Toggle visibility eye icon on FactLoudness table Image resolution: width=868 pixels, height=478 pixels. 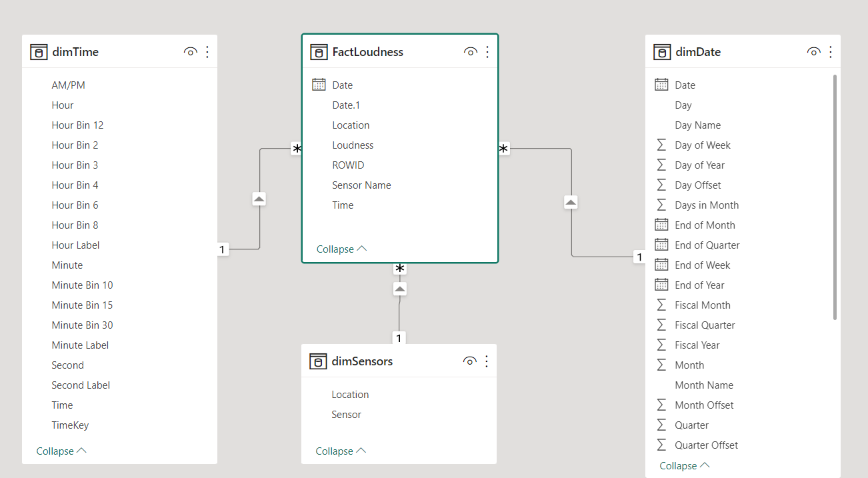tap(471, 52)
